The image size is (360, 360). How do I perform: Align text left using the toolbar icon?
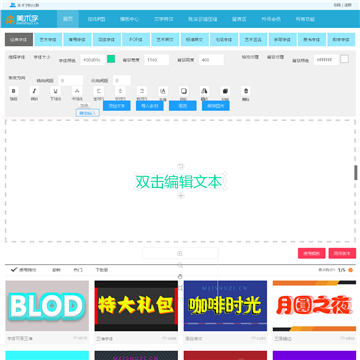99,91
